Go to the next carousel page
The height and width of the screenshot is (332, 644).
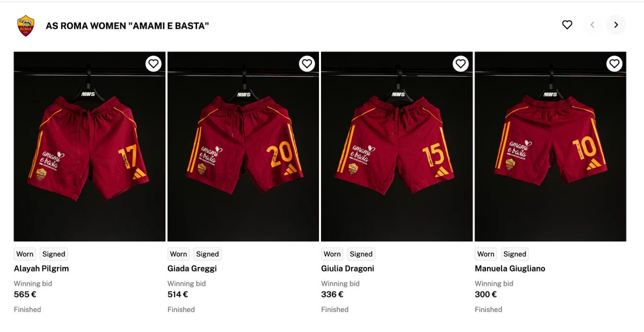point(616,25)
